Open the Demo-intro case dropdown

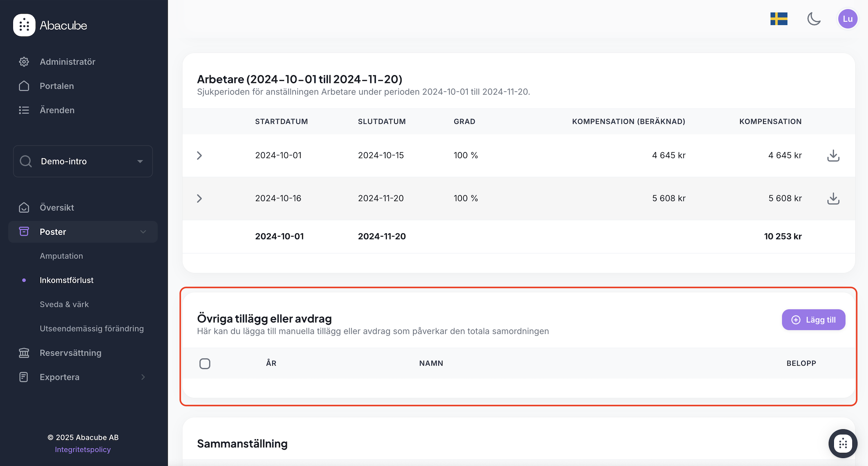(83, 161)
